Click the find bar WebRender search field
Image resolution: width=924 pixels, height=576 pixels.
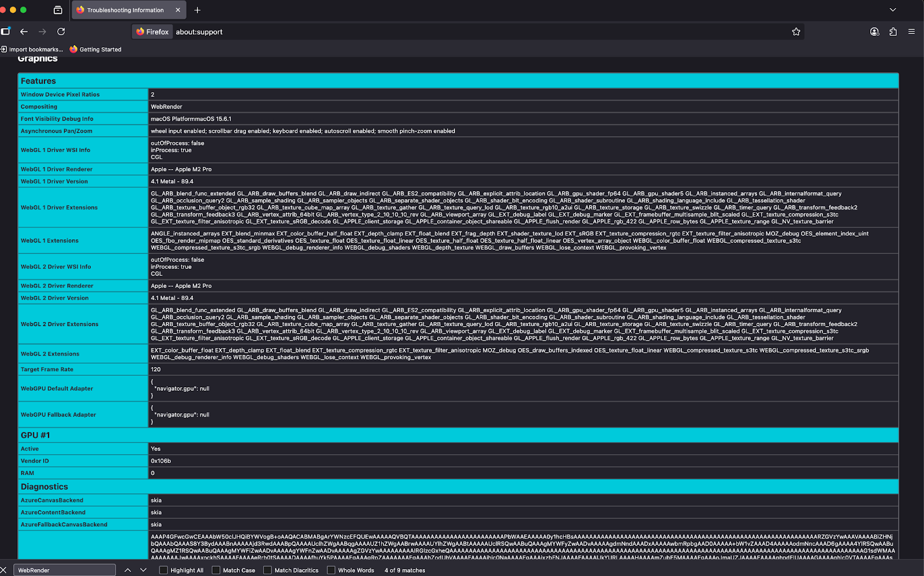coord(64,570)
